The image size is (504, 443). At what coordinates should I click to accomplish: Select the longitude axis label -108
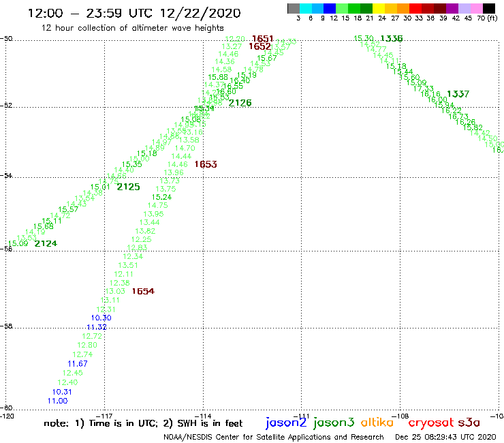coord(400,416)
